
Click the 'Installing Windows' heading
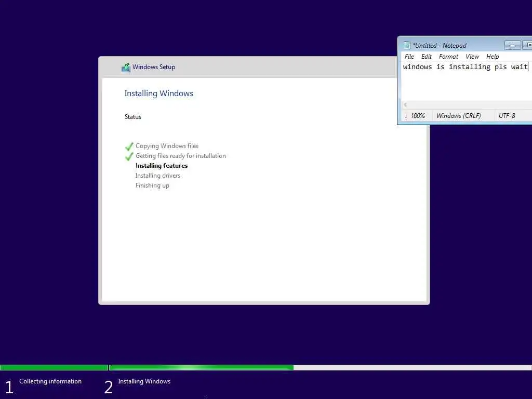coord(159,94)
